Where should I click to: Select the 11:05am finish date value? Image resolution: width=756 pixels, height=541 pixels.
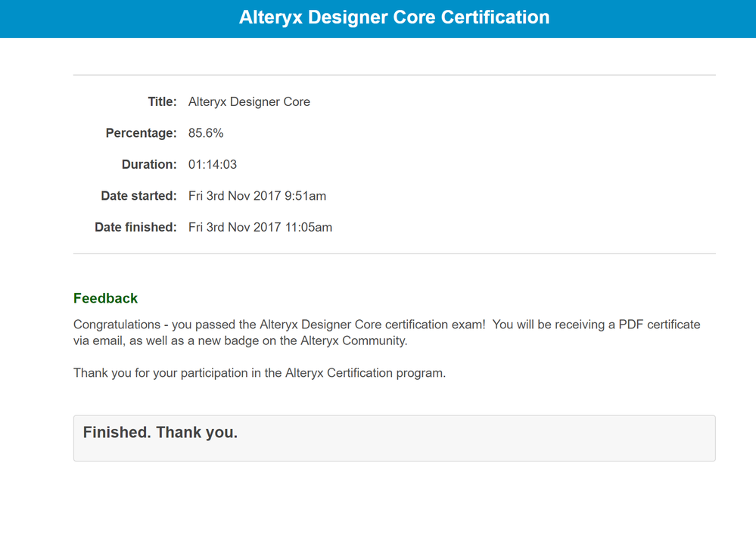[260, 227]
